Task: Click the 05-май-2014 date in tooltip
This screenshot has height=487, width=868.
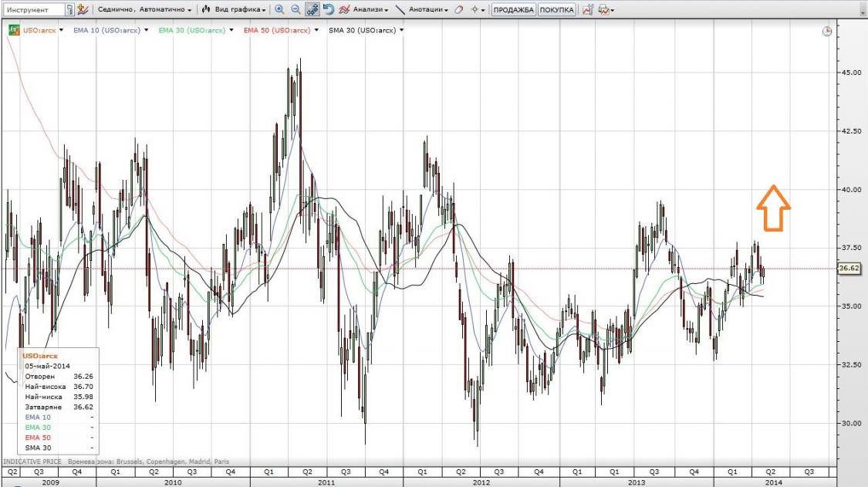Action: pos(48,367)
